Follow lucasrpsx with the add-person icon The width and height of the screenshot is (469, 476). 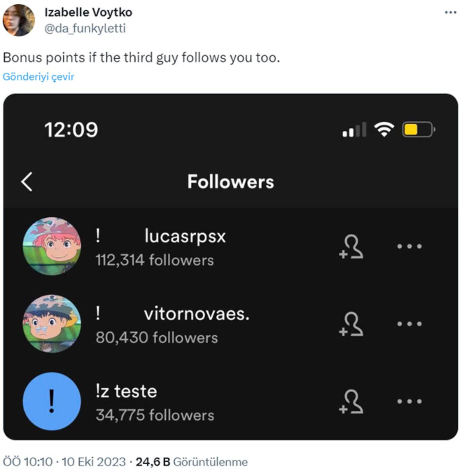351,247
